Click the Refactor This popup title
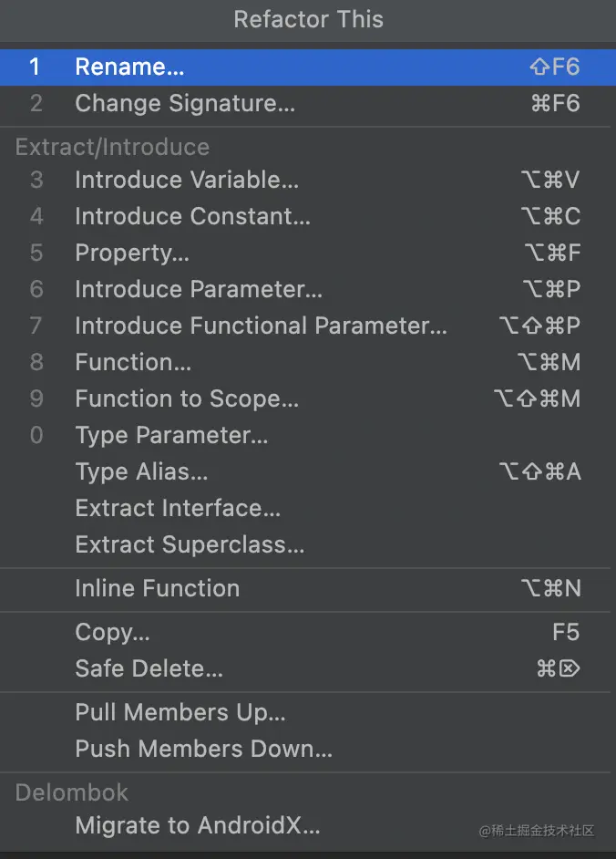 (308, 19)
